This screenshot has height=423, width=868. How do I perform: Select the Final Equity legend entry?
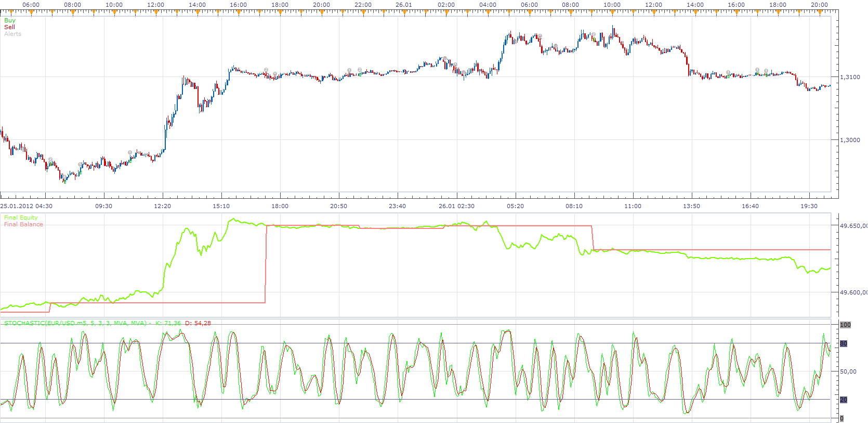(x=21, y=217)
